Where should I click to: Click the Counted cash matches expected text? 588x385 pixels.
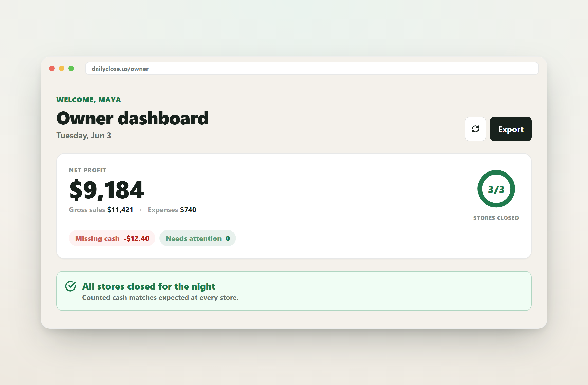click(160, 297)
